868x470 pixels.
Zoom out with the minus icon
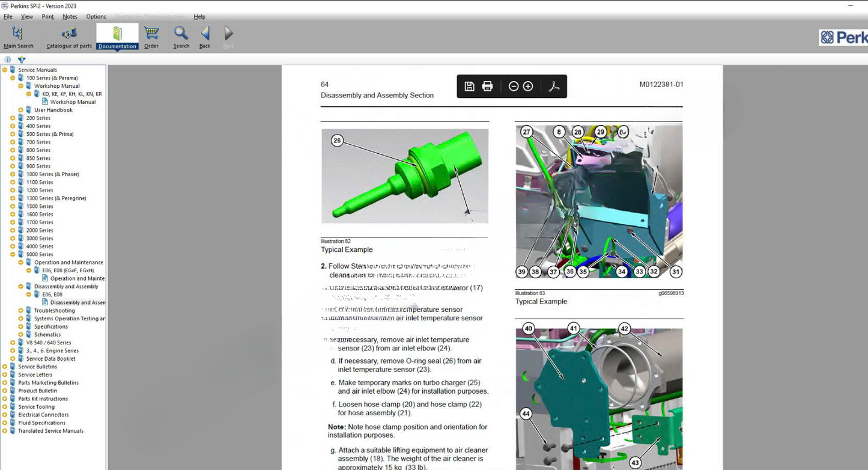click(x=514, y=87)
